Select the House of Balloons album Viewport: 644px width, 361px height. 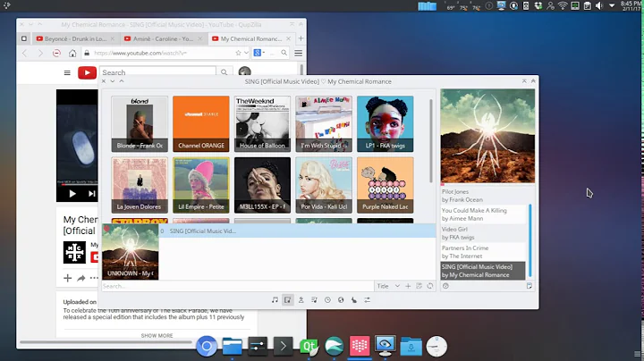(262, 124)
